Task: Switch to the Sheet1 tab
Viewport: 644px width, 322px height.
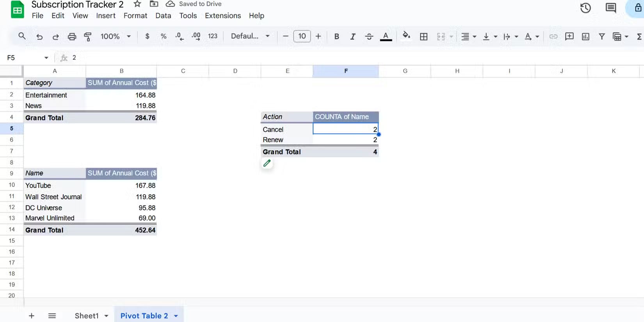Action: pos(87,316)
